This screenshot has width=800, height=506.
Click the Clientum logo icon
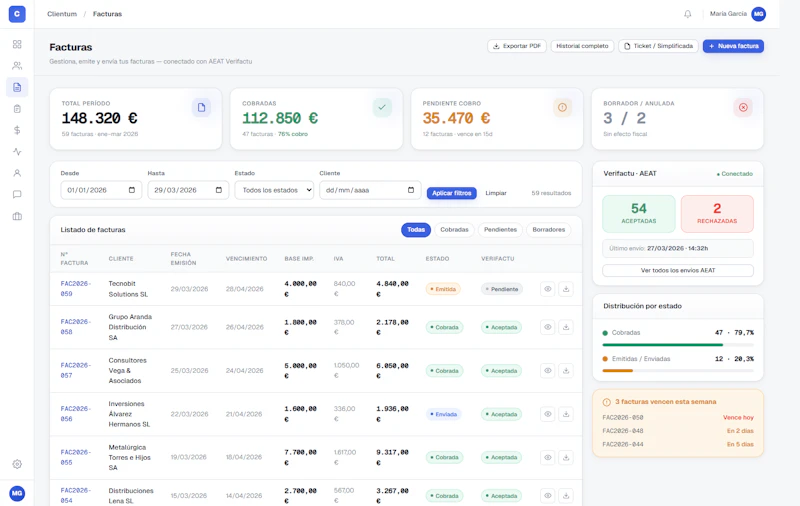point(17,14)
